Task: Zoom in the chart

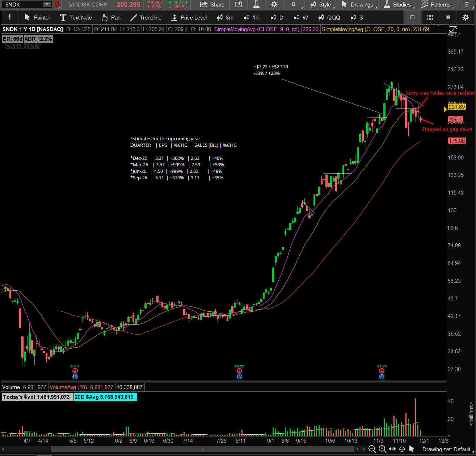Action: (x=382, y=449)
